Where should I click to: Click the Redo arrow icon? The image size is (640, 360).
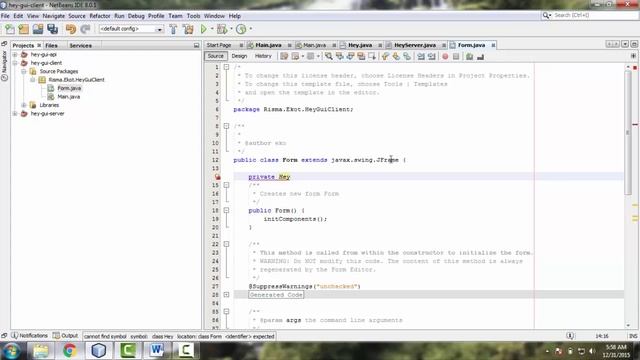(85, 29)
